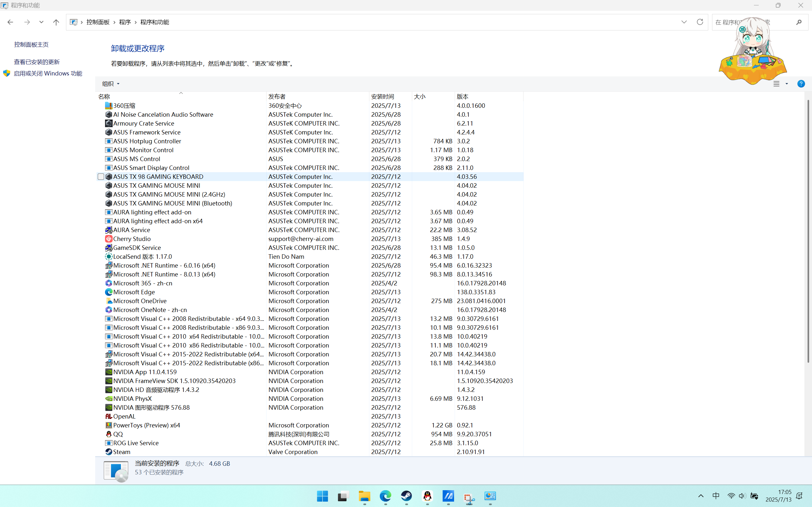Click the Microsoft OneDrive folder icon
This screenshot has width=812, height=507.
coord(109,301)
